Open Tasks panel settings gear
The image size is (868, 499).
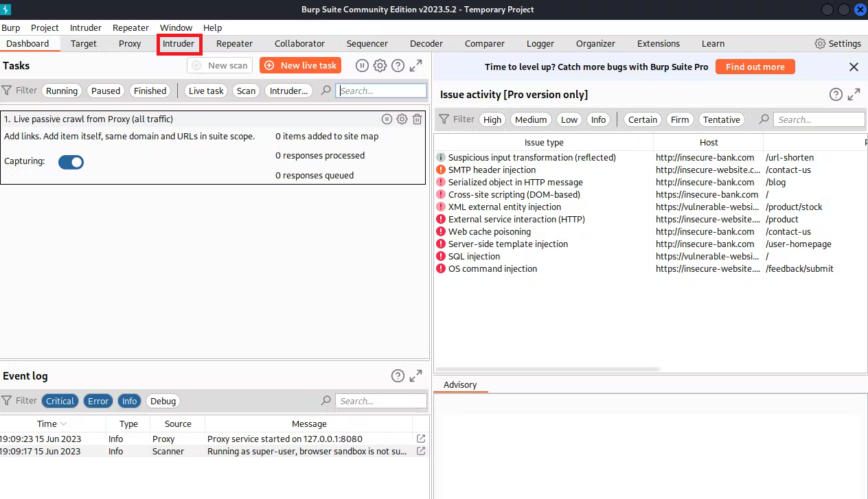[380, 65]
